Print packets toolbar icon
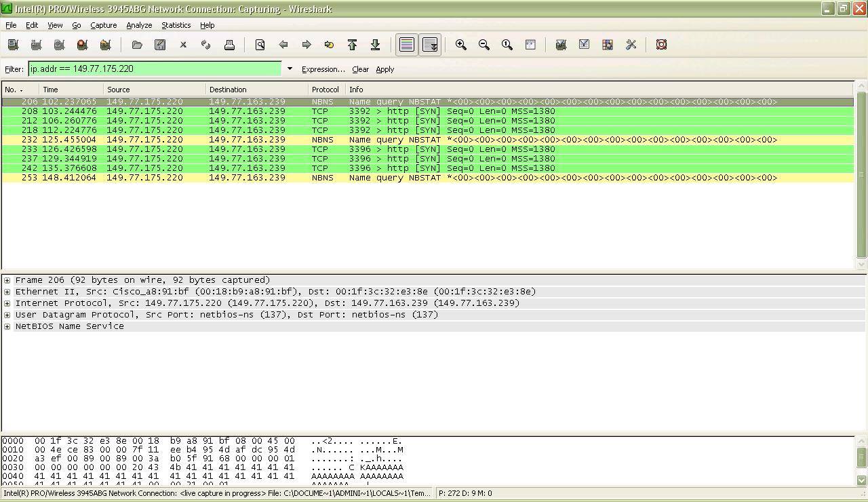Image resolution: width=868 pixels, height=502 pixels. click(x=229, y=45)
